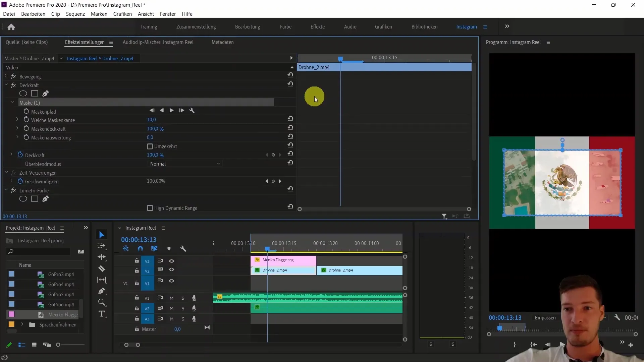
Task: Open the Home screen icon
Action: [11, 27]
